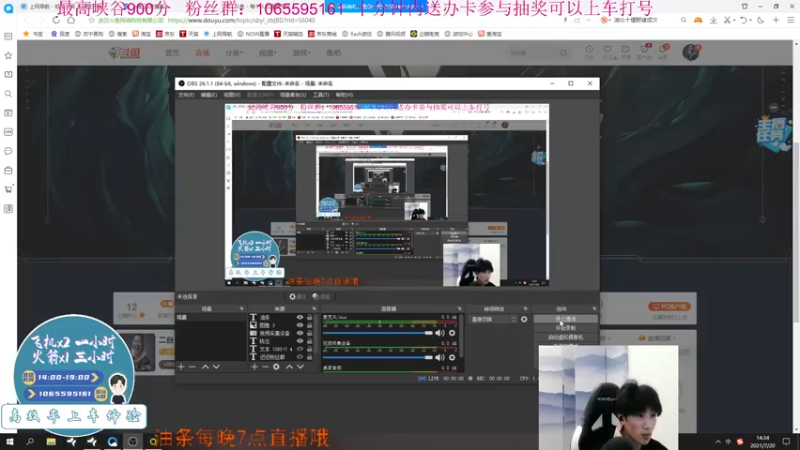Viewport: 800px width, 450px height.
Task: Toggle visibility eye for 图像 3 source
Action: click(300, 325)
